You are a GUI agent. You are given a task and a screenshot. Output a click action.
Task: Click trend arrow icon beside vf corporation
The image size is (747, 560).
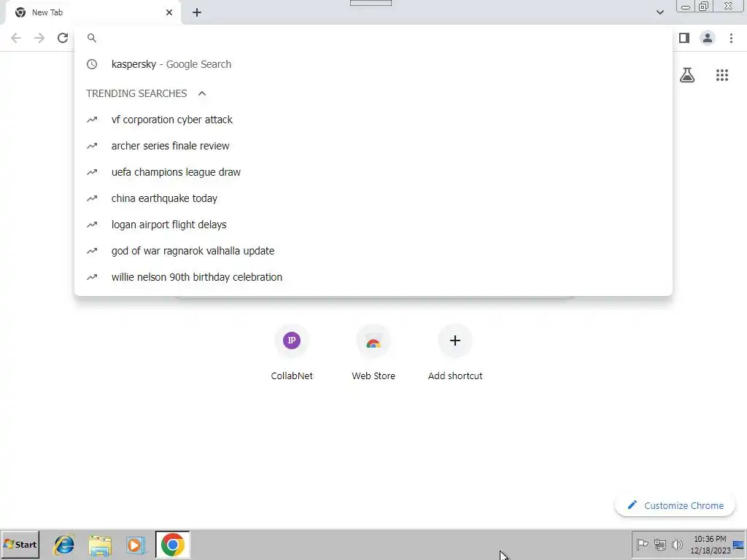coord(92,120)
